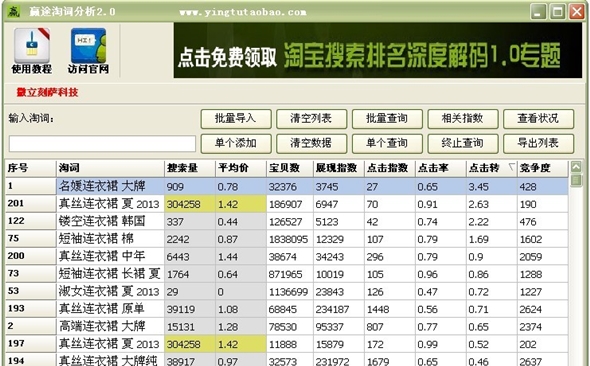Click the scrollbar up arrow of the table
This screenshot has width=590, height=366.
[x=576, y=167]
